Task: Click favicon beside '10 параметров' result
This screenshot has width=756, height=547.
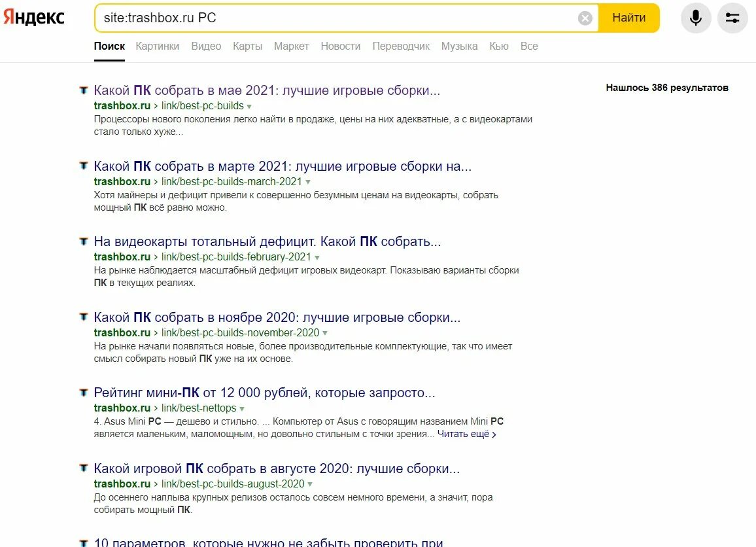Action: 84,542
